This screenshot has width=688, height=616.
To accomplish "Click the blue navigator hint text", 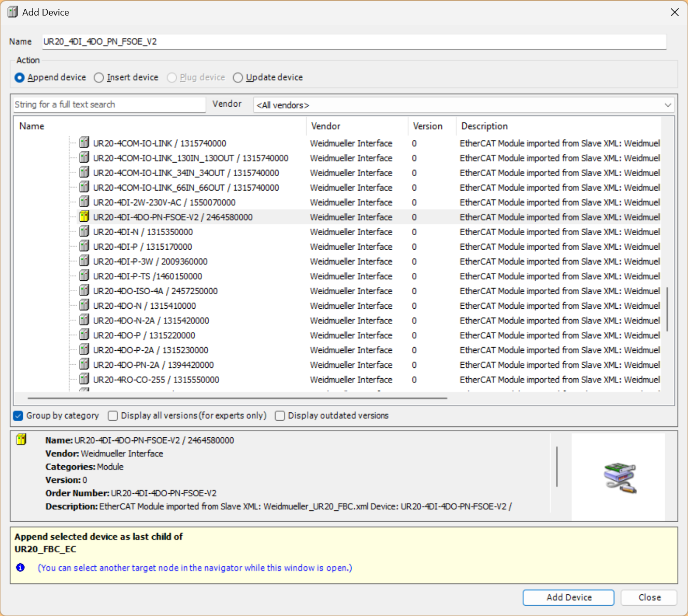I will pos(195,568).
